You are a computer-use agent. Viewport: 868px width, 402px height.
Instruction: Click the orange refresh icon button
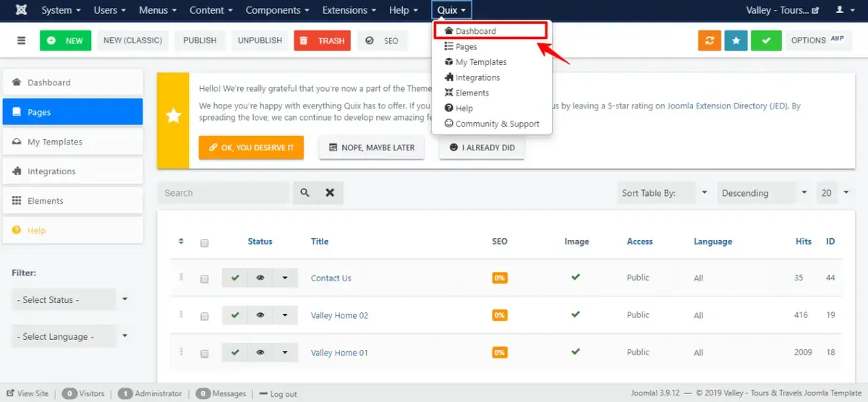(x=710, y=40)
